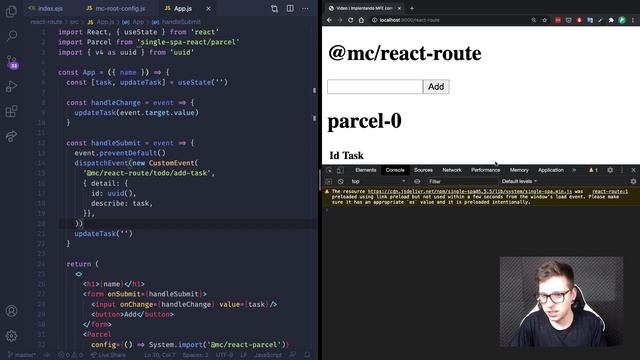Select the Video browser tab
Viewport: 640px width, 360px height.
pos(365,8)
